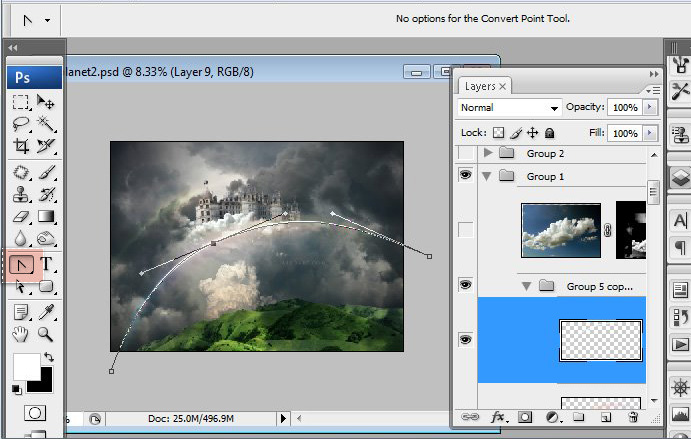
Task: Open the tool preset picker arrow
Action: (47, 20)
